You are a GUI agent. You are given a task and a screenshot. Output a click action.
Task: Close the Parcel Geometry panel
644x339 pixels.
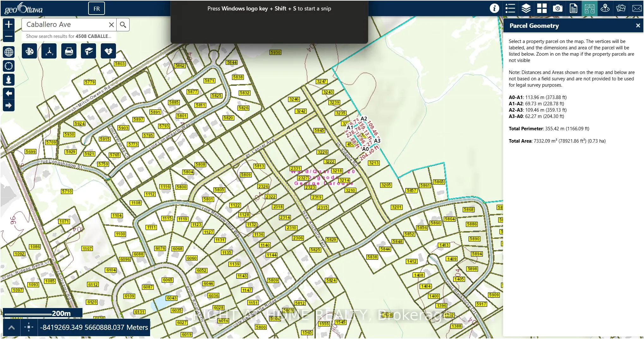[x=638, y=26]
